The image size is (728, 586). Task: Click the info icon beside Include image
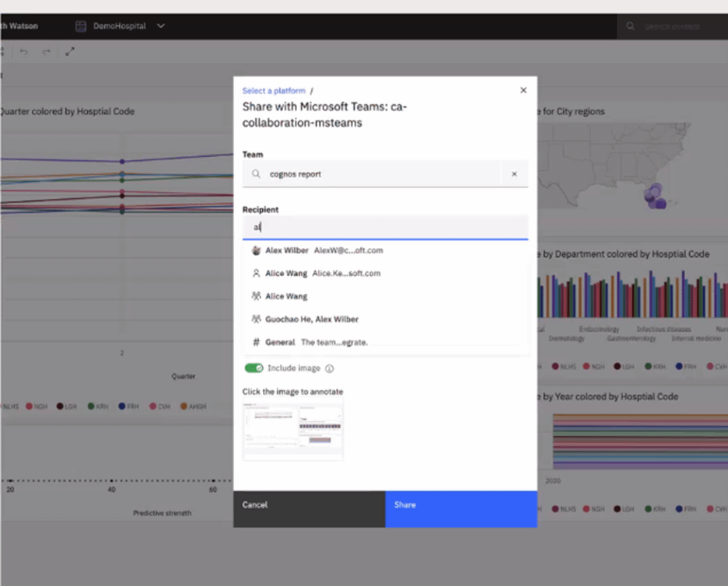pos(329,368)
